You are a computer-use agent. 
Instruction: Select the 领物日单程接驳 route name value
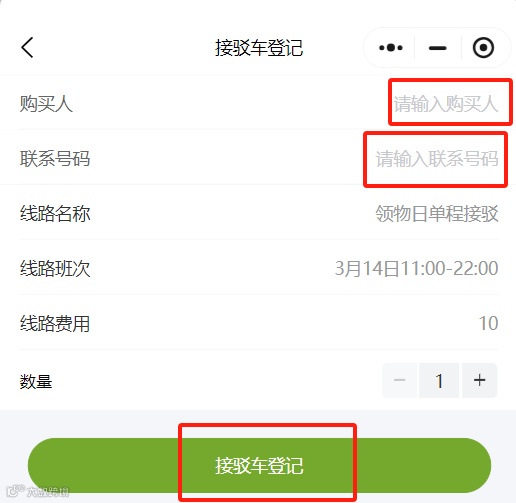[x=437, y=213]
